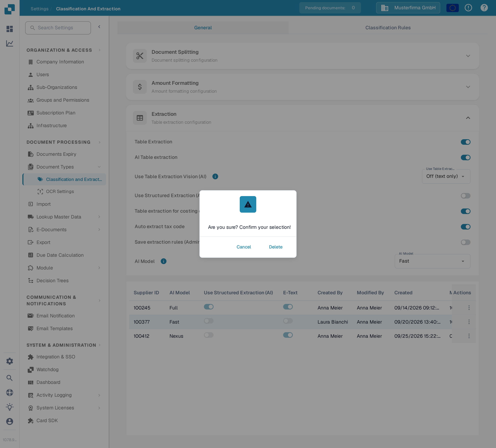Open actions menu for supplier 100412
Screen dimensions: 496x448
click(469, 336)
